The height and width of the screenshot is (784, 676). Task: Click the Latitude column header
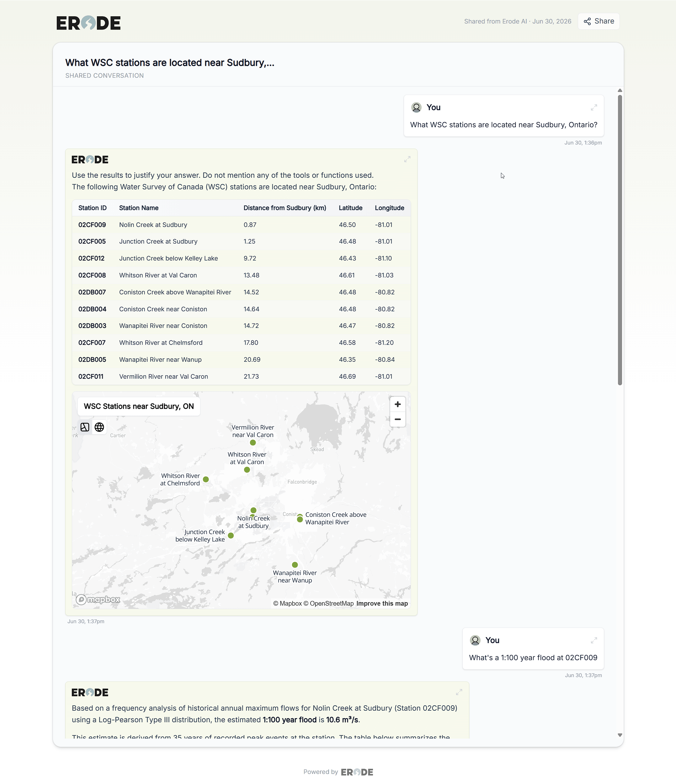(x=351, y=208)
